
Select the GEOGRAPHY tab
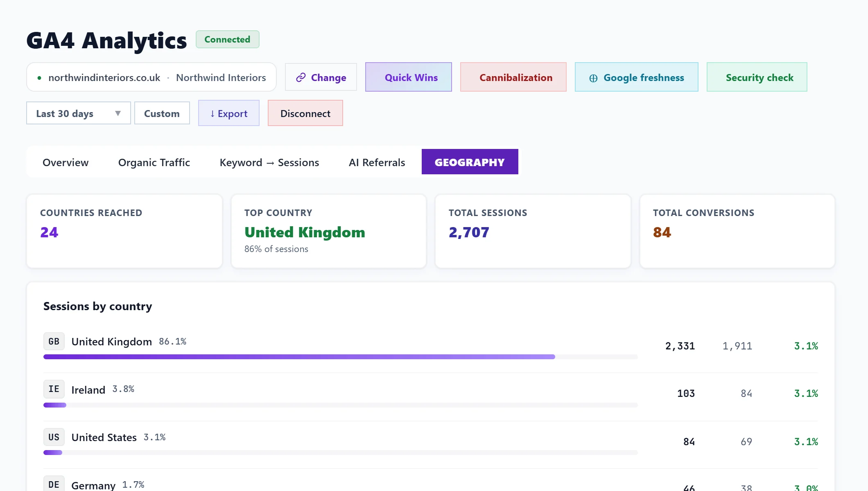(x=470, y=162)
